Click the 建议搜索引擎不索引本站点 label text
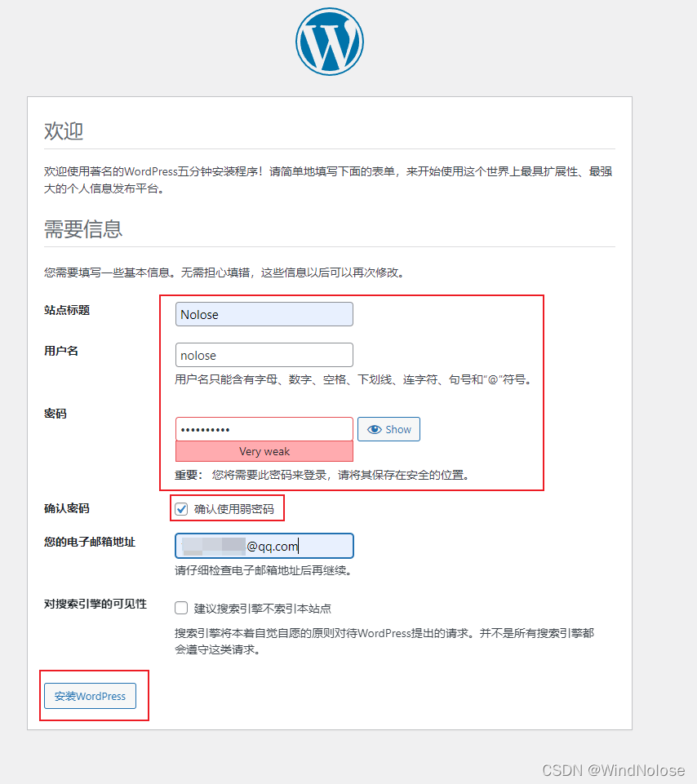The image size is (697, 784). 263,609
